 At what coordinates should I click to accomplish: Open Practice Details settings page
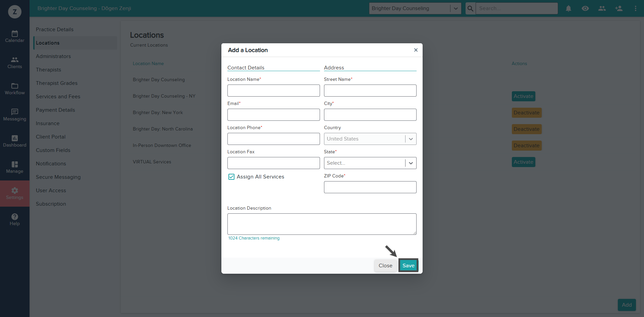pos(55,30)
